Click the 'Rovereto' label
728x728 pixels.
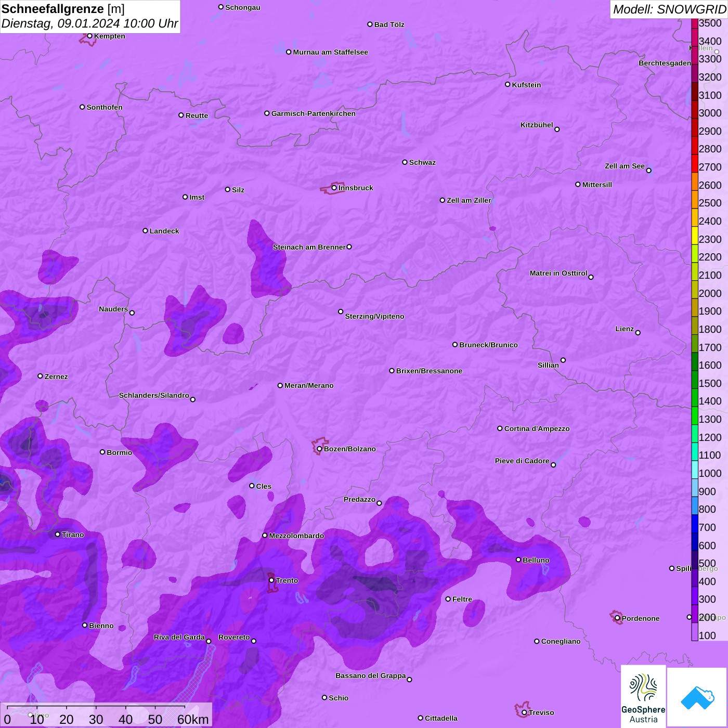pos(234,637)
